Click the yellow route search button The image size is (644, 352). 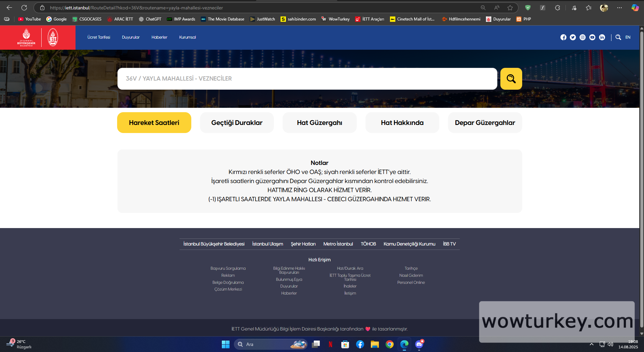point(511,79)
